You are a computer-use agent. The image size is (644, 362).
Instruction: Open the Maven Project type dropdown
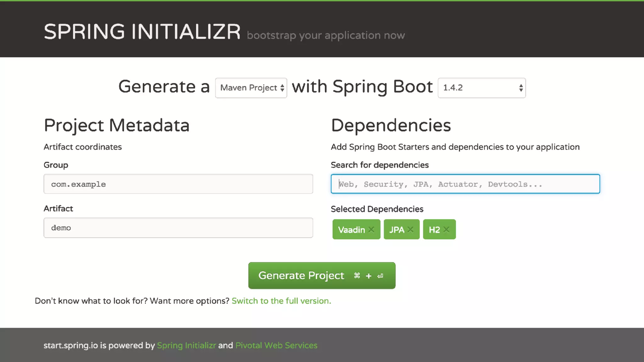(x=251, y=88)
